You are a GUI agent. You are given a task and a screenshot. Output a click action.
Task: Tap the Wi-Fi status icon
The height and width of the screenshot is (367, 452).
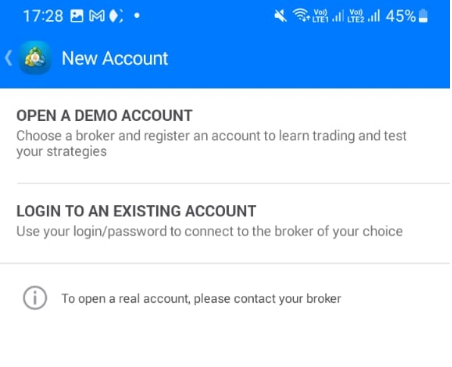click(301, 15)
